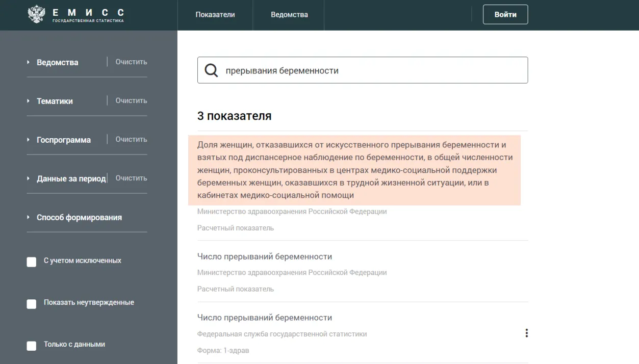
Task: Open the 'Ведомства' top navigation item
Action: (x=289, y=15)
